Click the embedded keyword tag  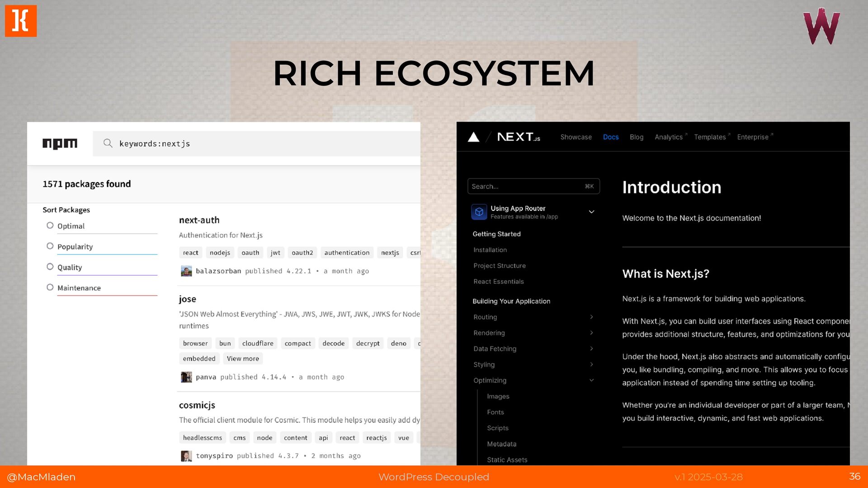pyautogui.click(x=199, y=358)
